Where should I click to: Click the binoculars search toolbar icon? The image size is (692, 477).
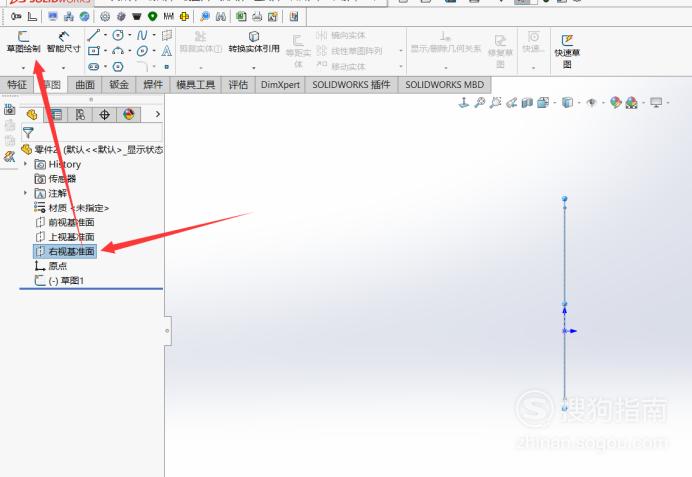tap(221, 17)
